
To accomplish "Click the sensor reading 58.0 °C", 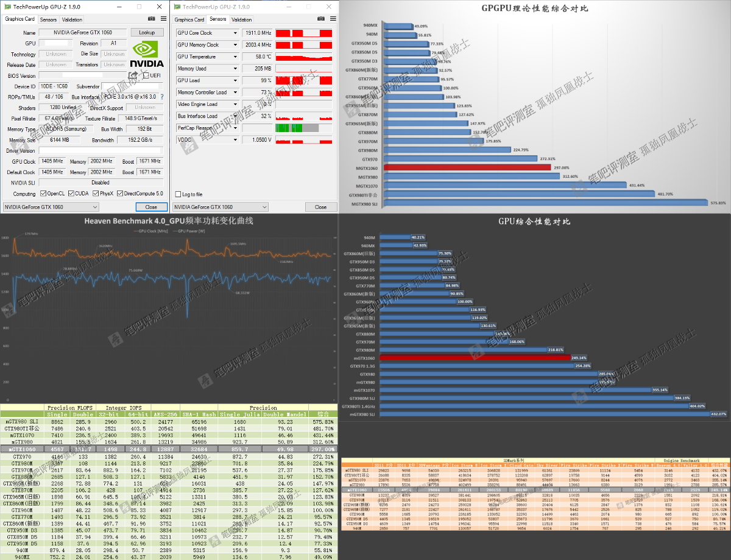I will pyautogui.click(x=258, y=57).
